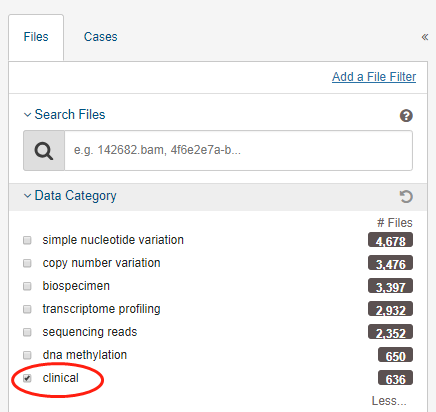Click the 636 clinical files badge
Viewport: 436px width, 412px height.
[x=395, y=378]
